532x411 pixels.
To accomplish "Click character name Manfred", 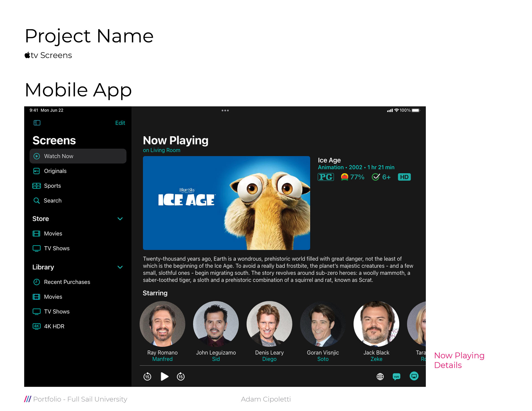I will [162, 359].
